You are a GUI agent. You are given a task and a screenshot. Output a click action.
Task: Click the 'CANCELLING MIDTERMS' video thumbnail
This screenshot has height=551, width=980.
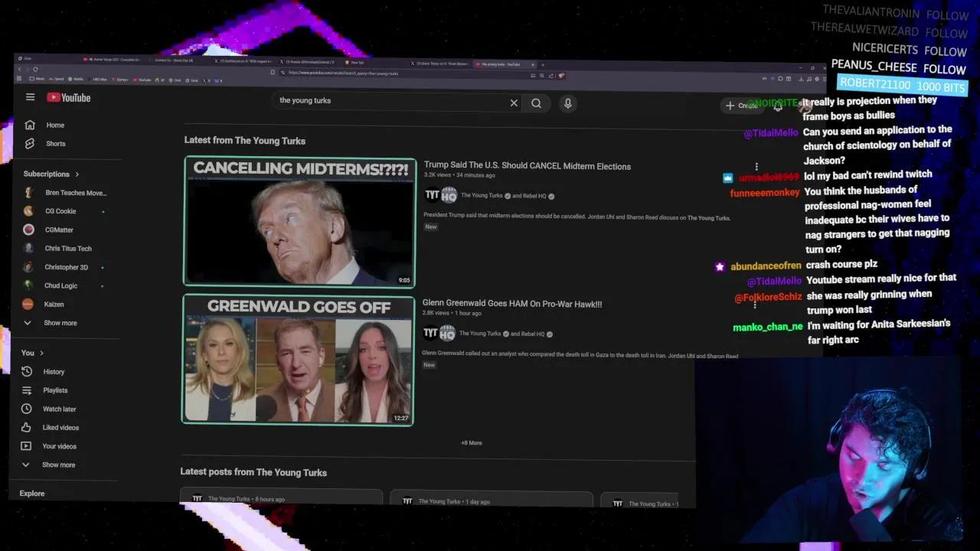[300, 222]
